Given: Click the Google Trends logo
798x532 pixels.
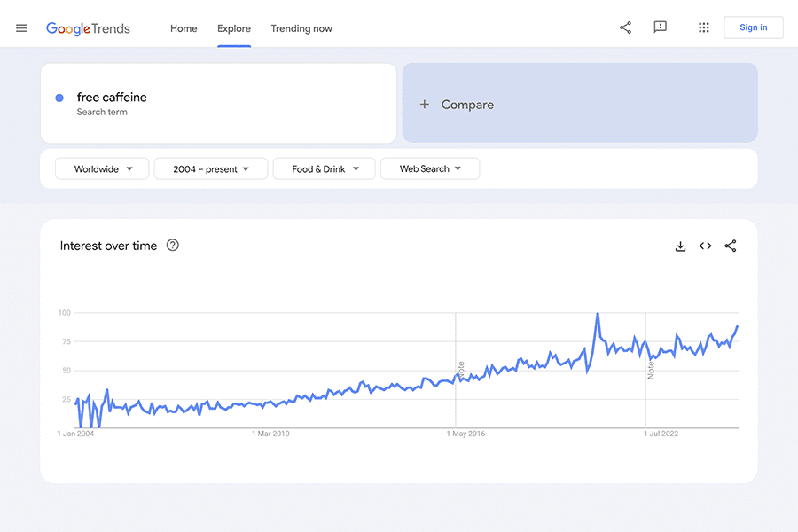Looking at the screenshot, I should tap(88, 28).
